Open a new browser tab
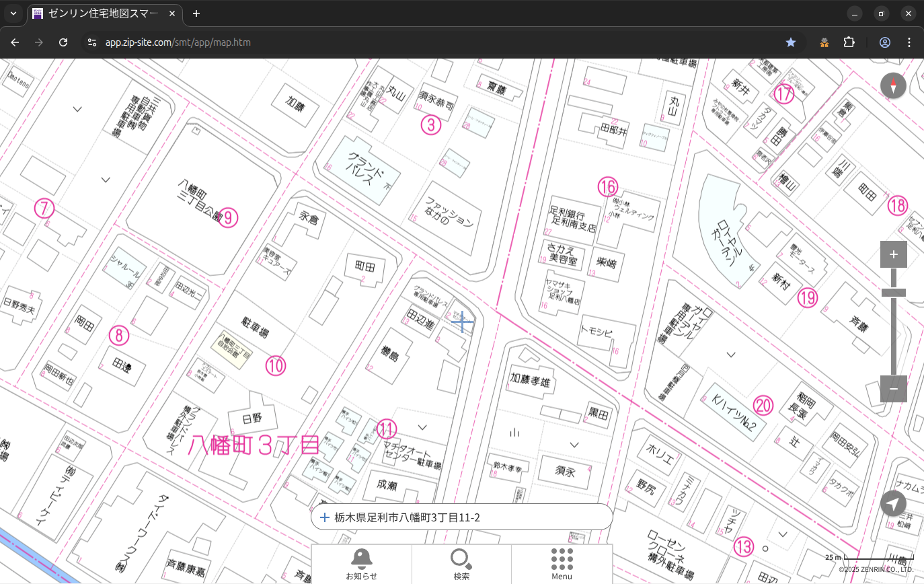Viewport: 924px width, 584px height. pos(196,13)
